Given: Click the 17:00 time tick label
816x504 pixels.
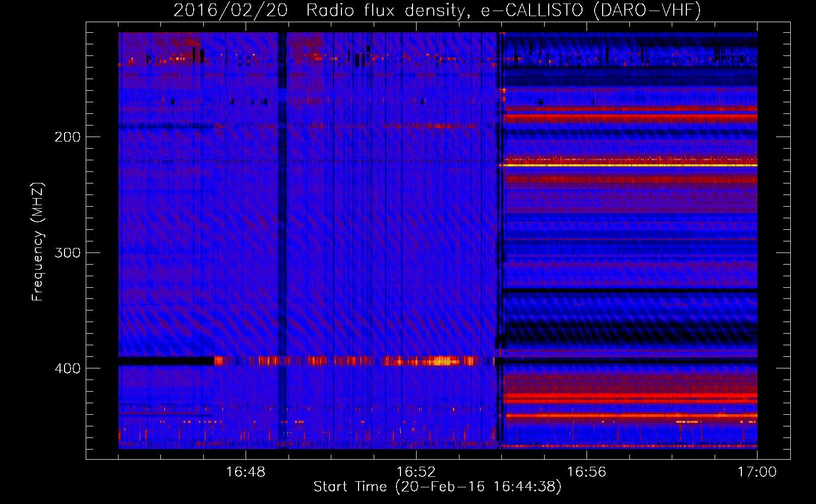Looking at the screenshot, I should [x=757, y=472].
